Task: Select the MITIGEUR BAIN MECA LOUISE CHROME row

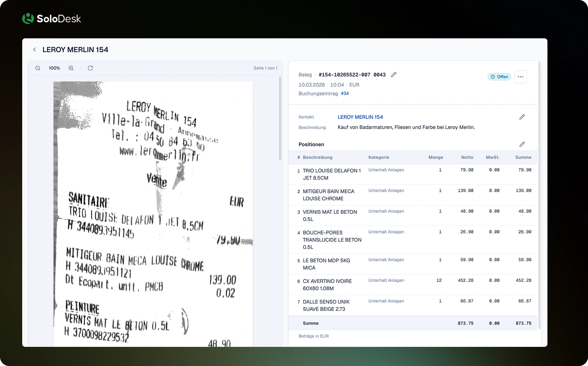Action: [x=413, y=195]
